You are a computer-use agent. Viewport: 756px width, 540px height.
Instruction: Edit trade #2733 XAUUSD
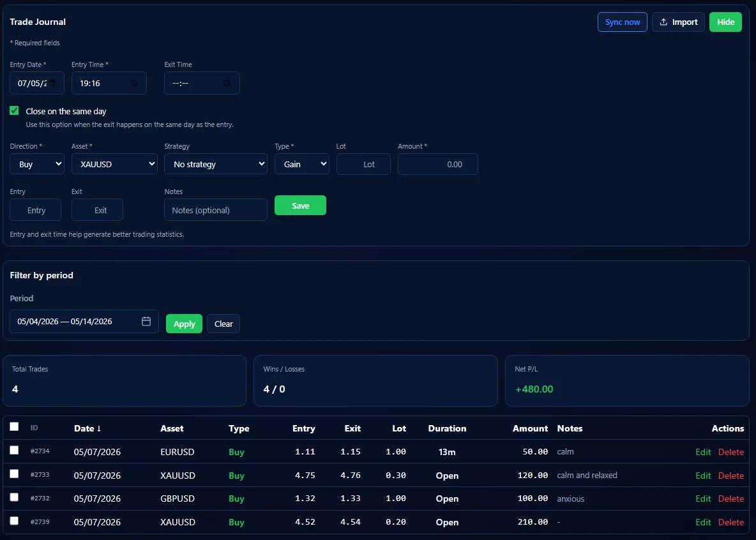[x=703, y=476]
